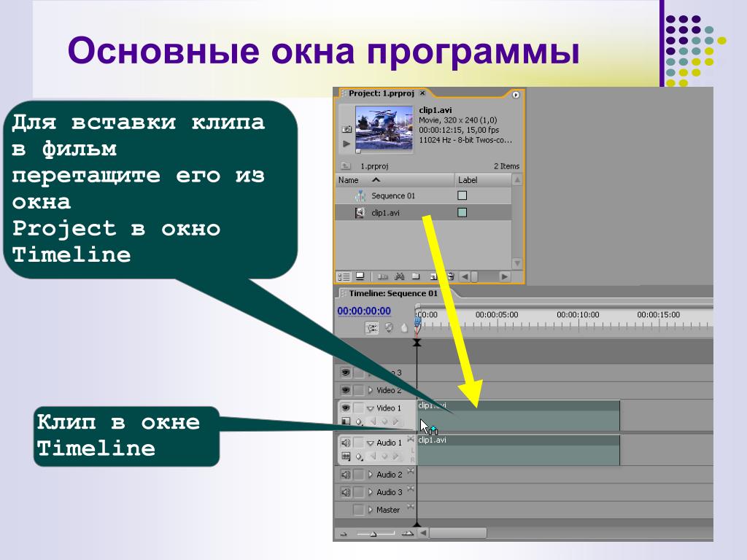
Task: Collapse the Audio 1 track
Action: pos(370,443)
